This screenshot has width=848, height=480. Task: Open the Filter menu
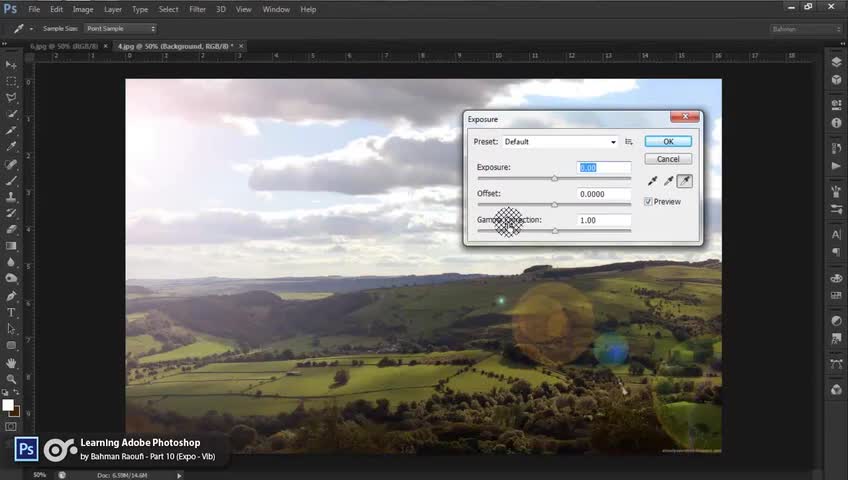197,9
